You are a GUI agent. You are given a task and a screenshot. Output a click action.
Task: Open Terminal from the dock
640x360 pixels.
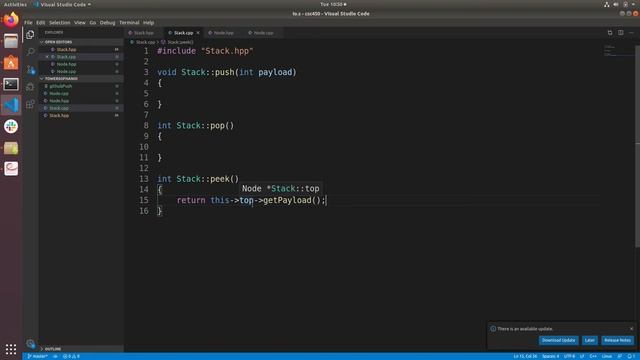(x=11, y=84)
